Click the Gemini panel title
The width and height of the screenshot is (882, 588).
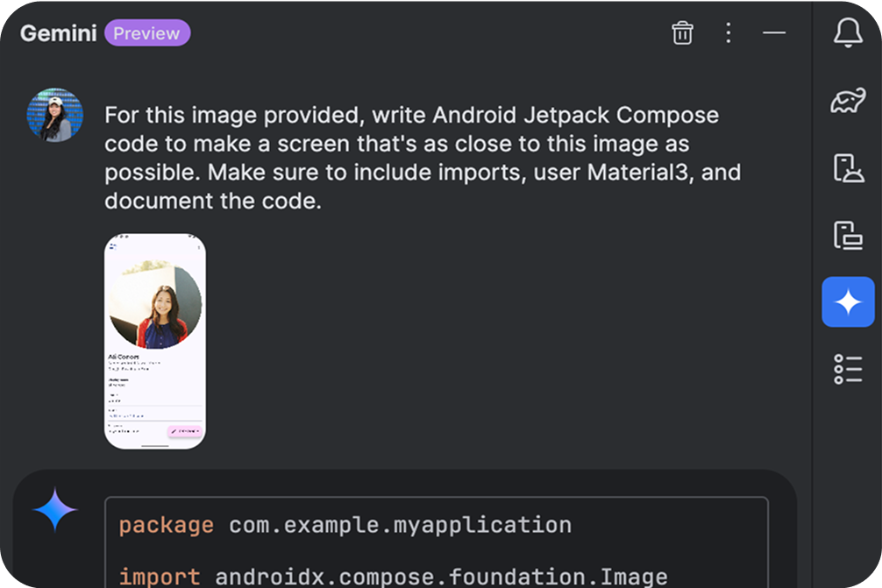(x=59, y=33)
